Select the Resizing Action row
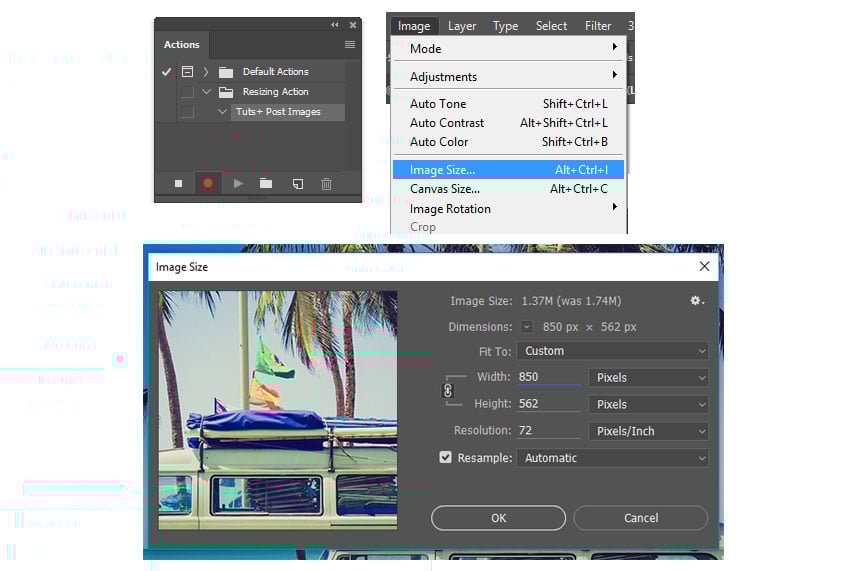Viewport: 850px width, 571px height. (x=275, y=92)
